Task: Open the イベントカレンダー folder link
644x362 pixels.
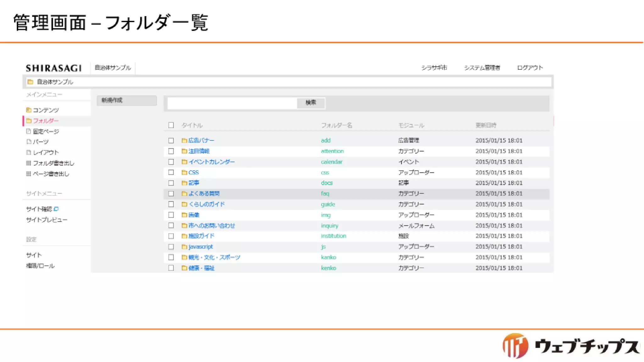Action: click(x=212, y=162)
